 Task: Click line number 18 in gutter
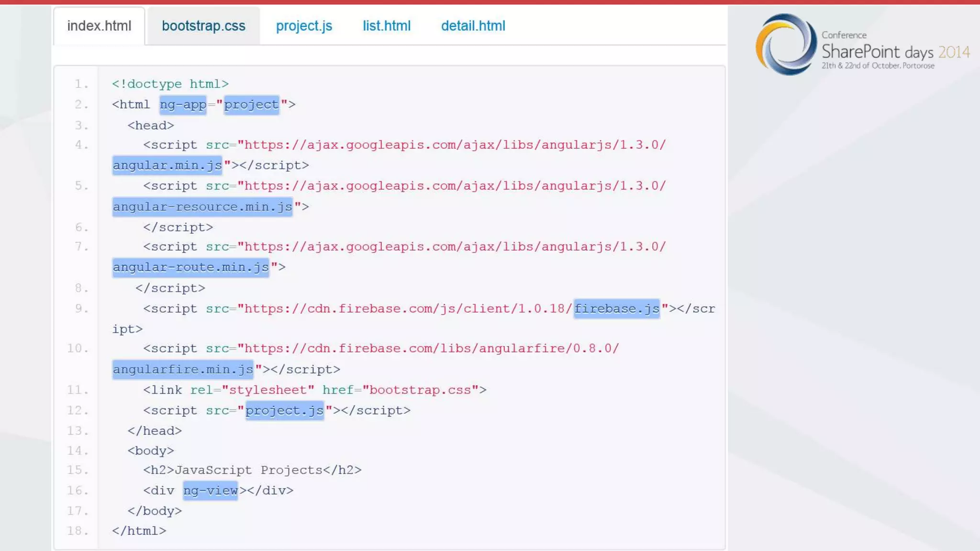pyautogui.click(x=78, y=531)
